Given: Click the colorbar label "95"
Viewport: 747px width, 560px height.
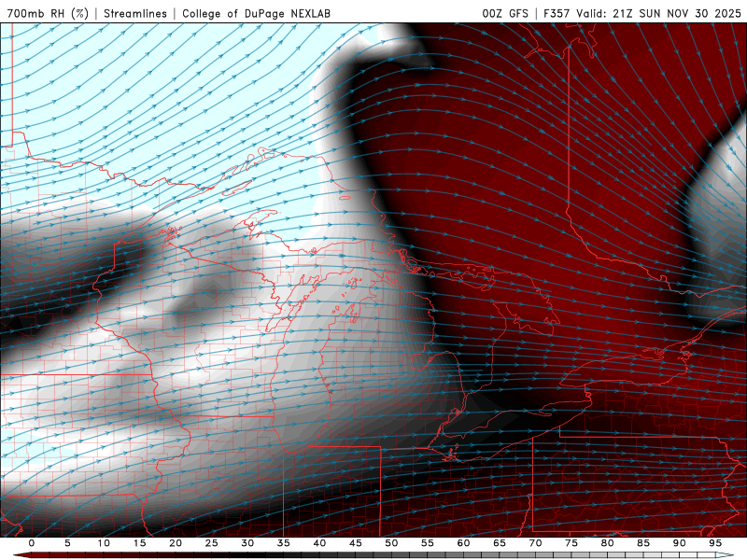Looking at the screenshot, I should coord(715,543).
